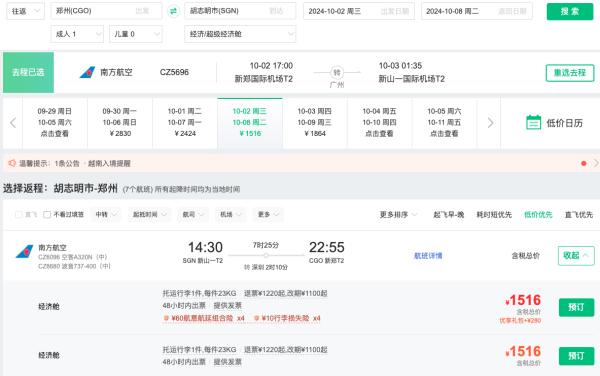Open 航班详情 flight details link

[428, 256]
